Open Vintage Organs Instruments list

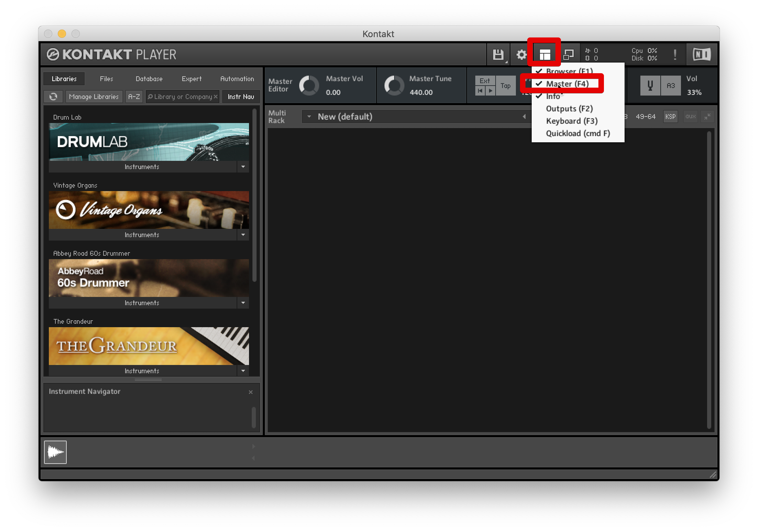coord(142,235)
